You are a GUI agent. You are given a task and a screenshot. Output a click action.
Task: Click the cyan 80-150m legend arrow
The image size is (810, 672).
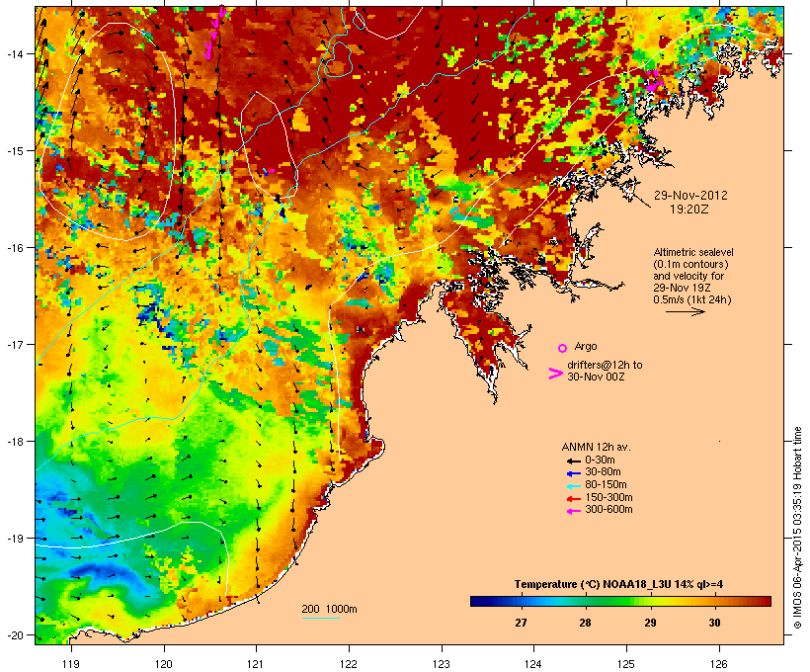coord(573,486)
